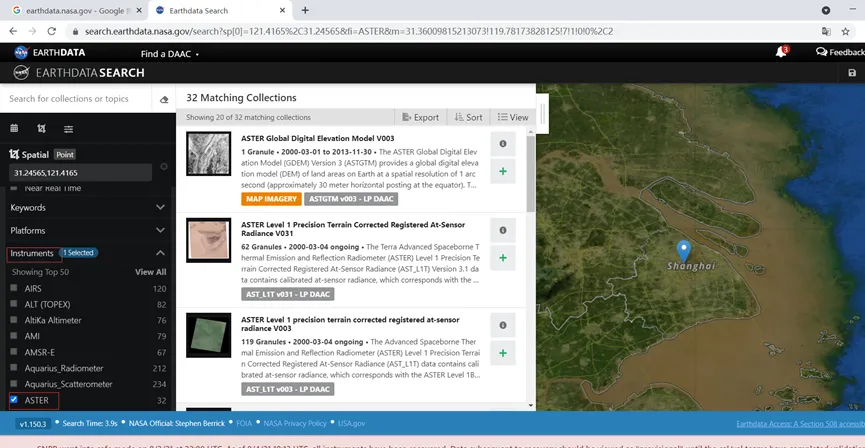The height and width of the screenshot is (448, 865).
Task: Click the NASA logo in Earthdata bar
Action: (21, 52)
